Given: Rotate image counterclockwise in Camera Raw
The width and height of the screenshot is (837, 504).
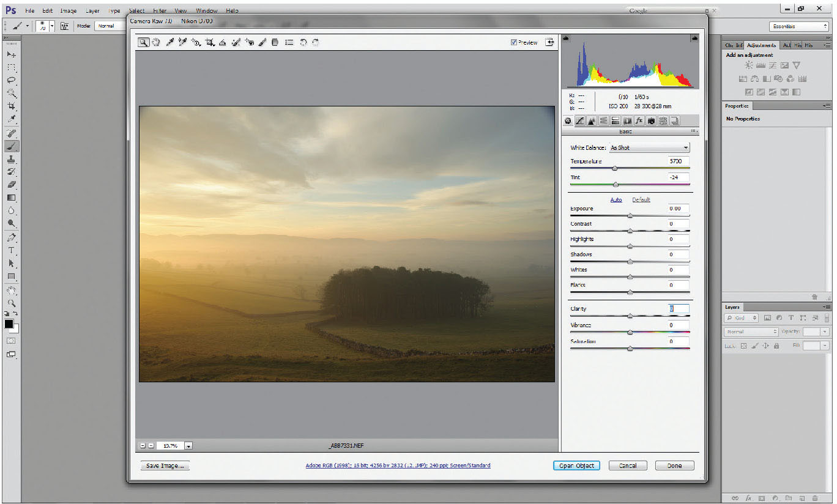Looking at the screenshot, I should coord(303,42).
